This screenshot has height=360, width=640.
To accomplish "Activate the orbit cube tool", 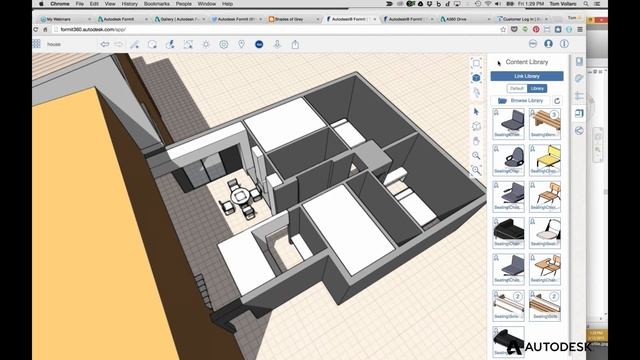I will click(x=476, y=126).
